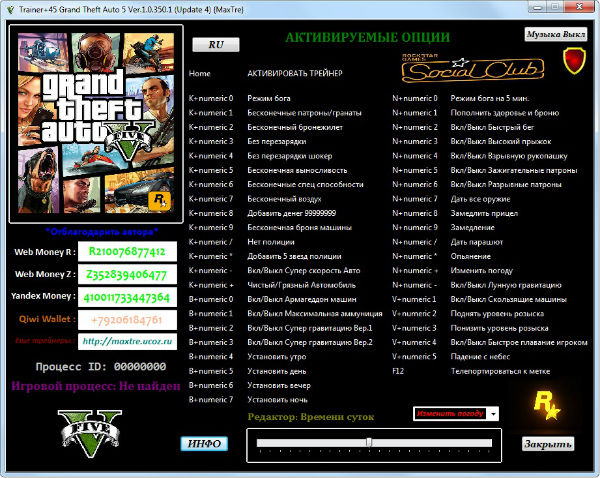
Task: Click Пополнить здоровье и броню option
Action: tap(505, 113)
